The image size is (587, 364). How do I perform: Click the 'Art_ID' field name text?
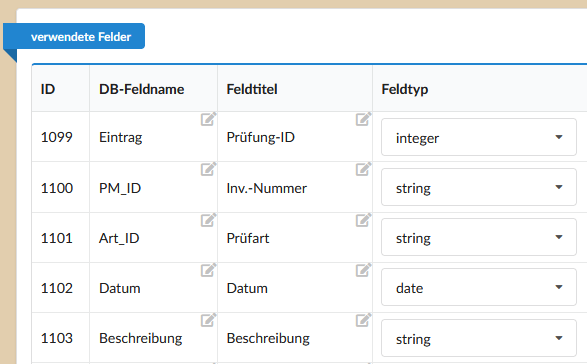119,238
